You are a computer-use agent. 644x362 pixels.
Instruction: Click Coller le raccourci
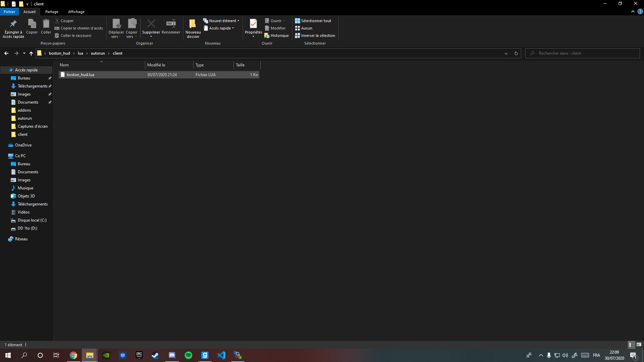click(x=73, y=36)
